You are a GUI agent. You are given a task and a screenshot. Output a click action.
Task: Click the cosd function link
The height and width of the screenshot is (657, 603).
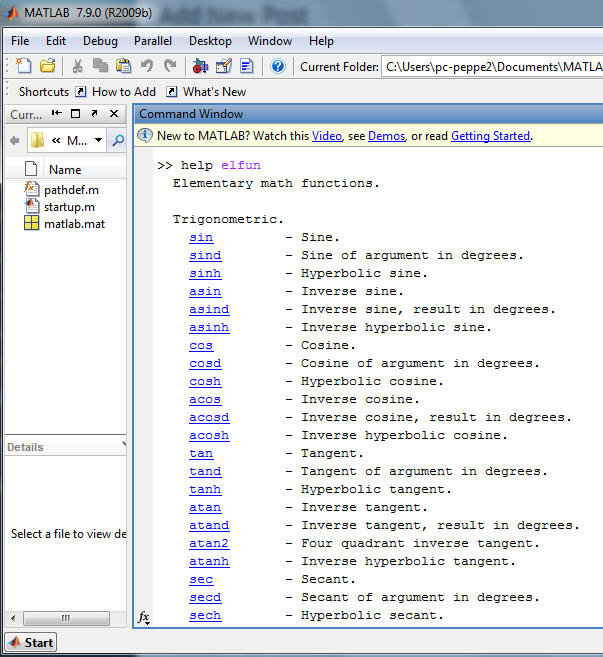click(x=205, y=364)
